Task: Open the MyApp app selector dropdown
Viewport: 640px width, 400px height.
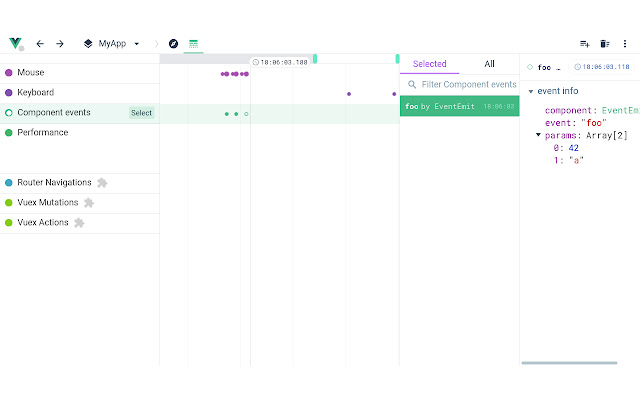Action: [112, 44]
